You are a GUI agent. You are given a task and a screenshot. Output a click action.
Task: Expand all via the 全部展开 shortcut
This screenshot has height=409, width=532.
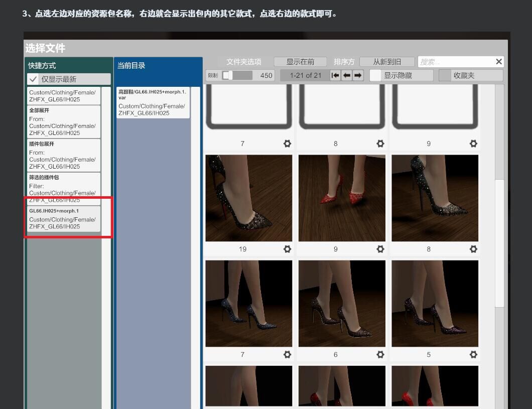pyautogui.click(x=64, y=121)
